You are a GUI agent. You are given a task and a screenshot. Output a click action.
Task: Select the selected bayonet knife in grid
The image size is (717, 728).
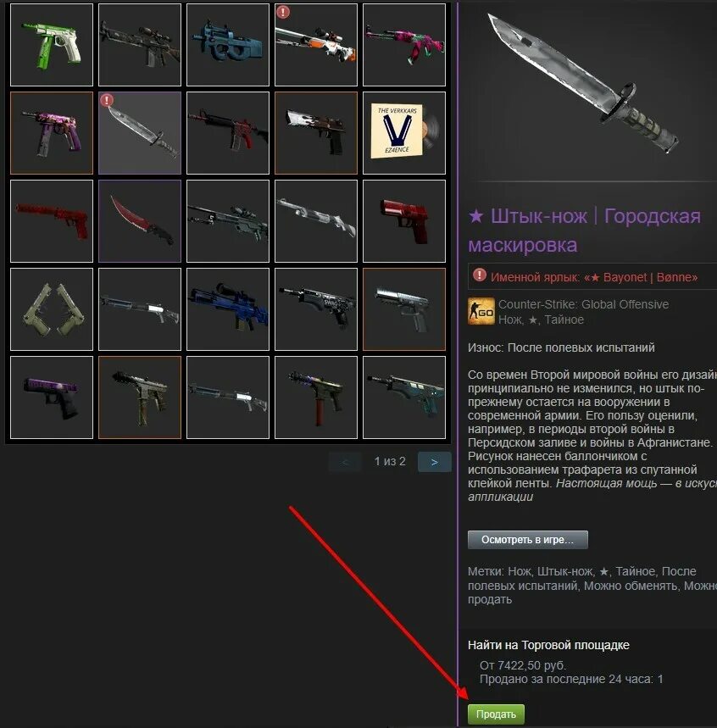coord(140,133)
